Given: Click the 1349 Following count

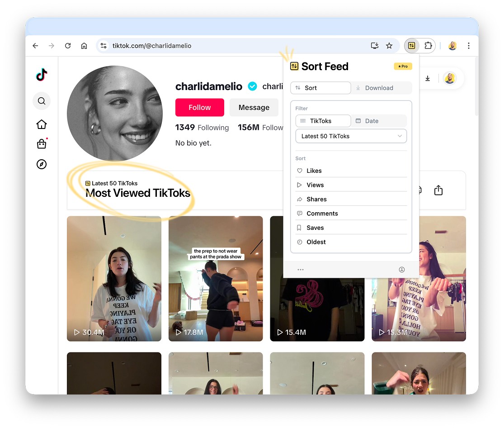Looking at the screenshot, I should click(x=202, y=128).
